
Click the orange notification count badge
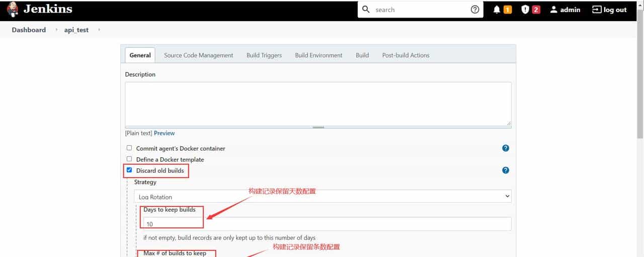coord(508,10)
